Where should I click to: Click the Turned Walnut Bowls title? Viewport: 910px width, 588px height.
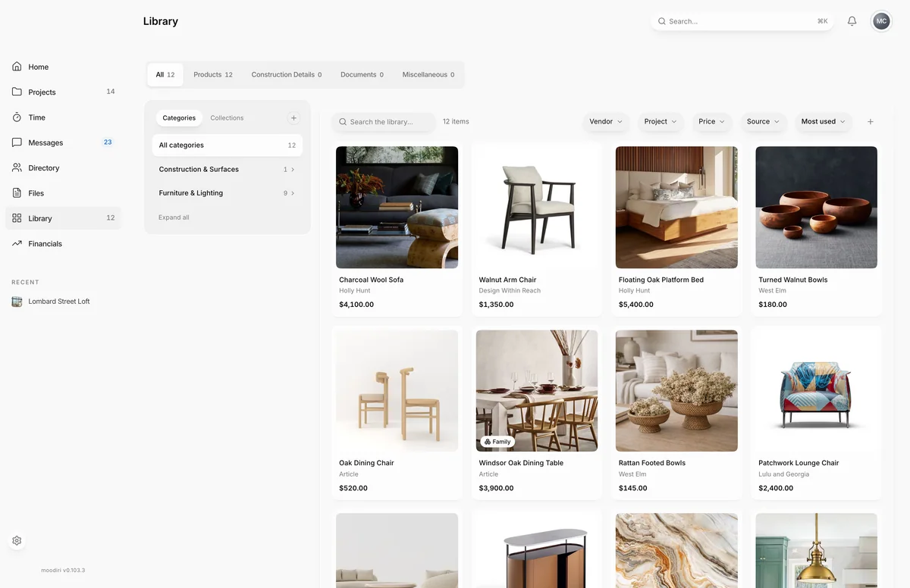(x=792, y=280)
